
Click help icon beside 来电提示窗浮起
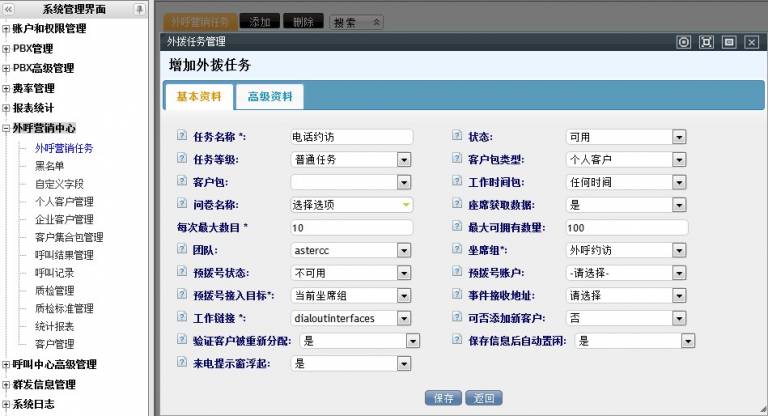pyautogui.click(x=181, y=364)
